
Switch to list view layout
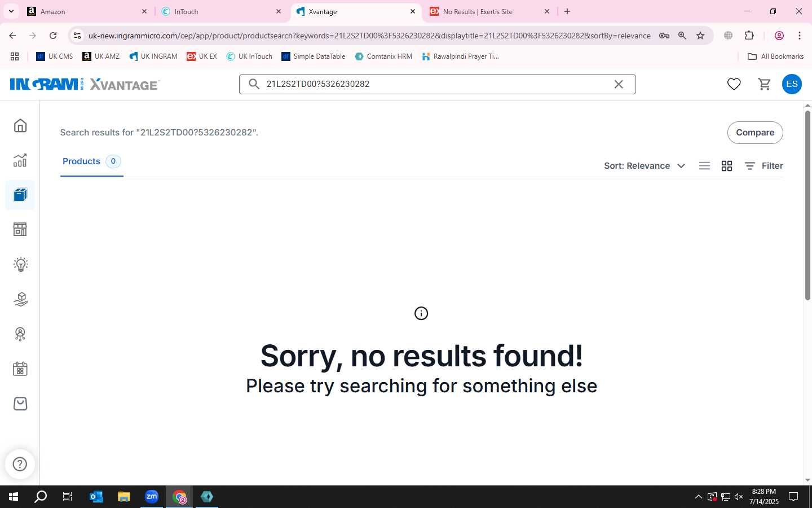pos(704,166)
